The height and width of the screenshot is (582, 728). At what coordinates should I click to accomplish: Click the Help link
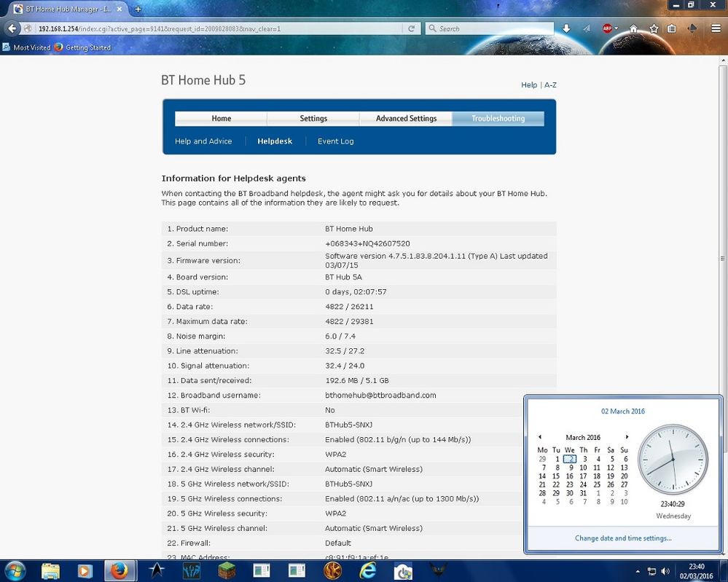[529, 85]
